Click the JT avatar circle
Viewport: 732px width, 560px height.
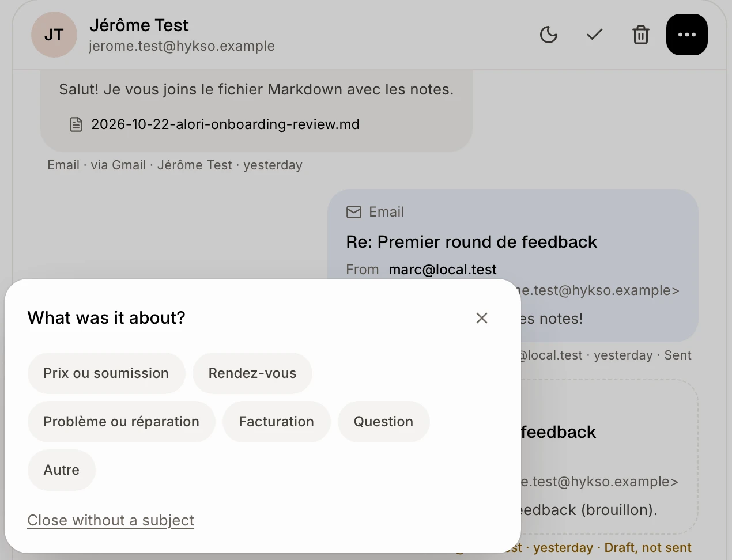coord(54,35)
